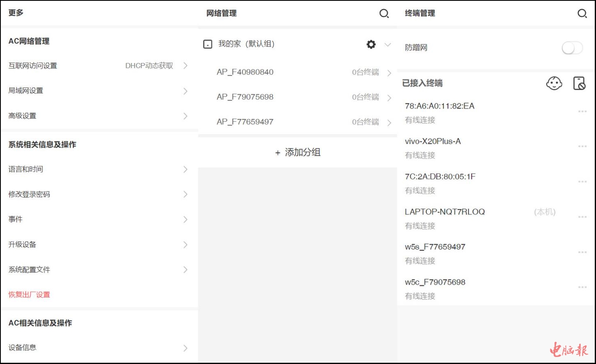
Task: Click the search icon in 终端管理 header
Action: 582,13
